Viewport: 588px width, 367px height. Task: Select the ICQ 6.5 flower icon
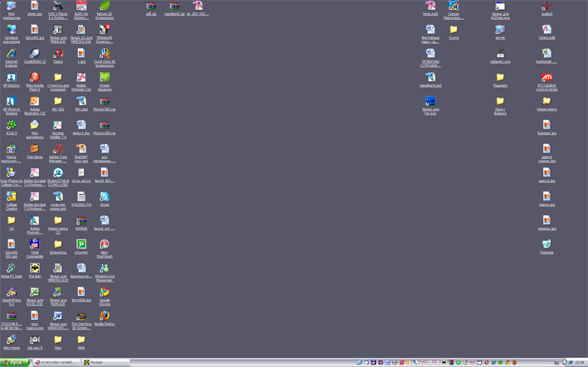(12, 125)
